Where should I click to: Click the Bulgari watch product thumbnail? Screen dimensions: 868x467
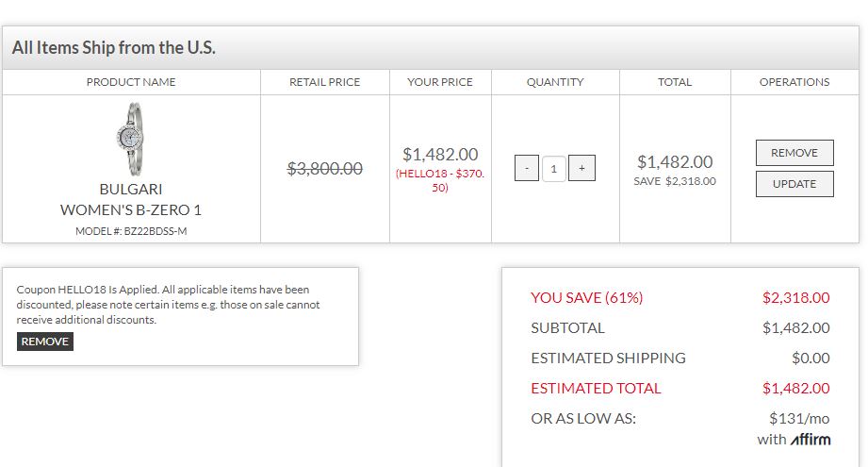[131, 139]
